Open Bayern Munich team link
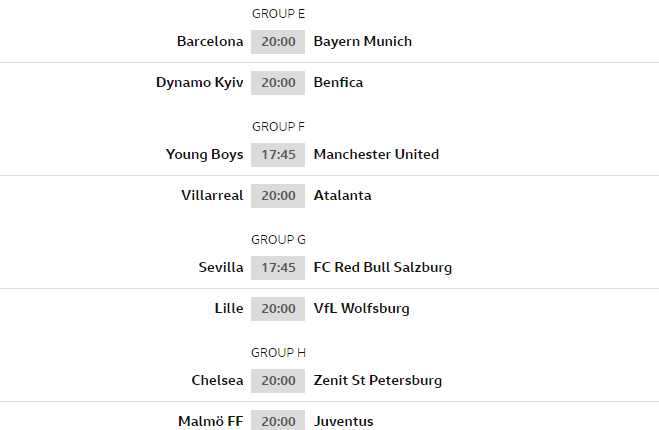Viewport: 659px width, 430px height. (362, 41)
